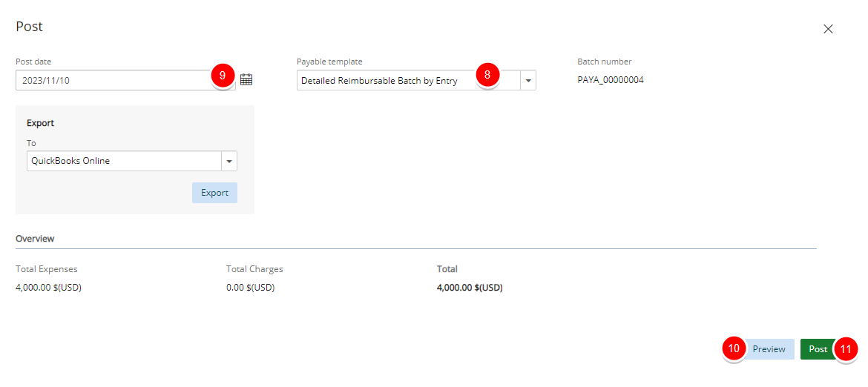Expand the Payable template dropdown arrow
868x387 pixels.
click(528, 80)
